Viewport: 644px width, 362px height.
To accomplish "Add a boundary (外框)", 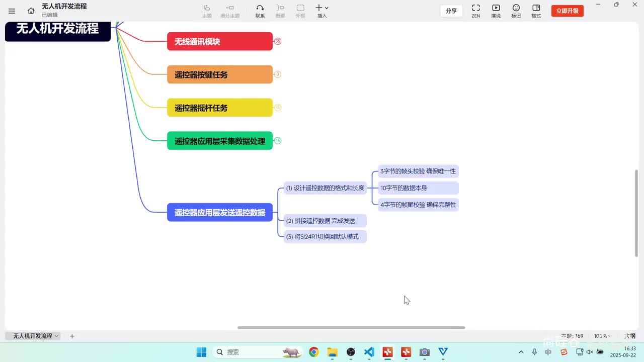I will coord(300,11).
